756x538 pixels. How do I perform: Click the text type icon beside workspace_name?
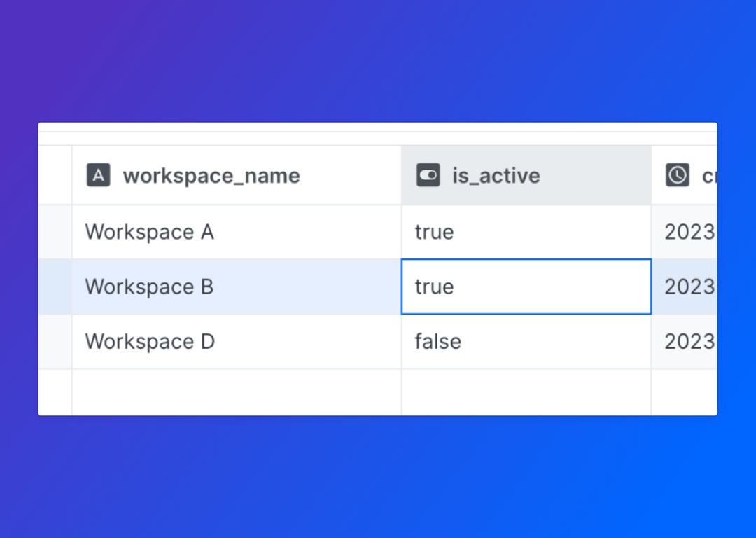tap(99, 175)
